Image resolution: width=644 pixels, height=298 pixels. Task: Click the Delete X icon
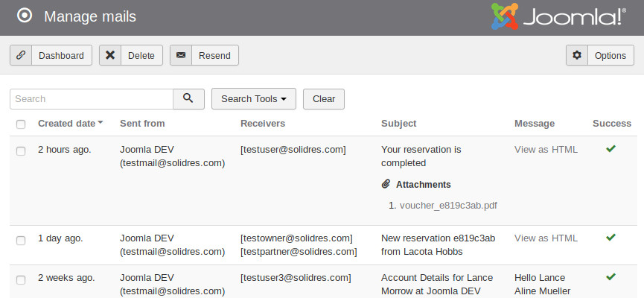tap(110, 55)
